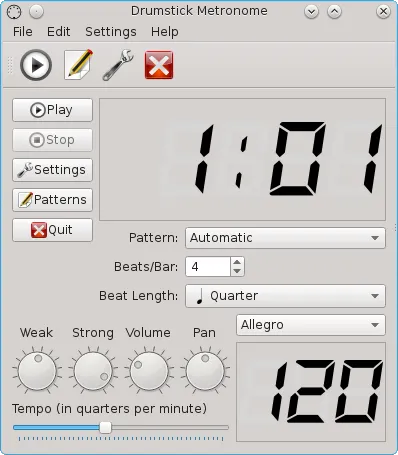398x455 pixels.
Task: Expand the Beat Length dropdown showing Quarter
Action: click(285, 296)
